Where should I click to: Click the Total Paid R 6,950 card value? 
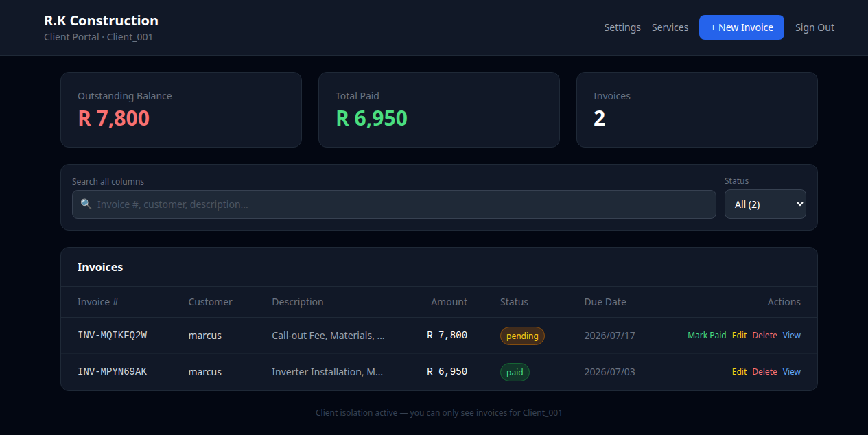371,118
